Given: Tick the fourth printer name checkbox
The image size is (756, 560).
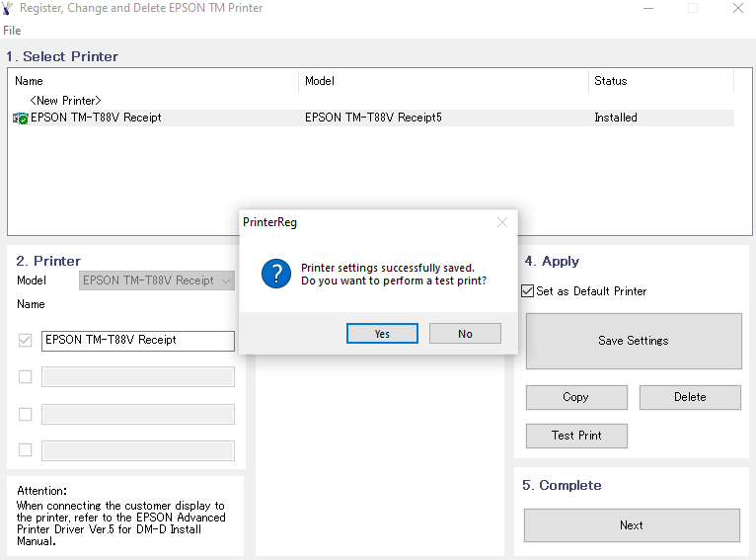Looking at the screenshot, I should tap(25, 450).
